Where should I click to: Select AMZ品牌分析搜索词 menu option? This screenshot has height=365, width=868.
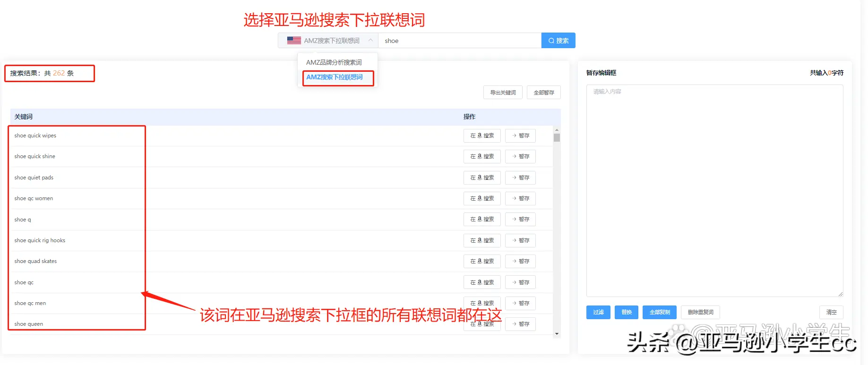click(334, 62)
